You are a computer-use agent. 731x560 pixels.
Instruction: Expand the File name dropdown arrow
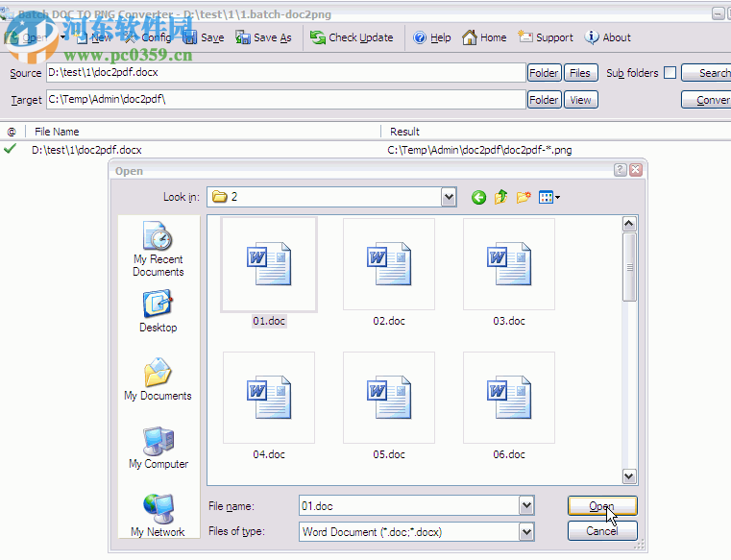click(526, 506)
